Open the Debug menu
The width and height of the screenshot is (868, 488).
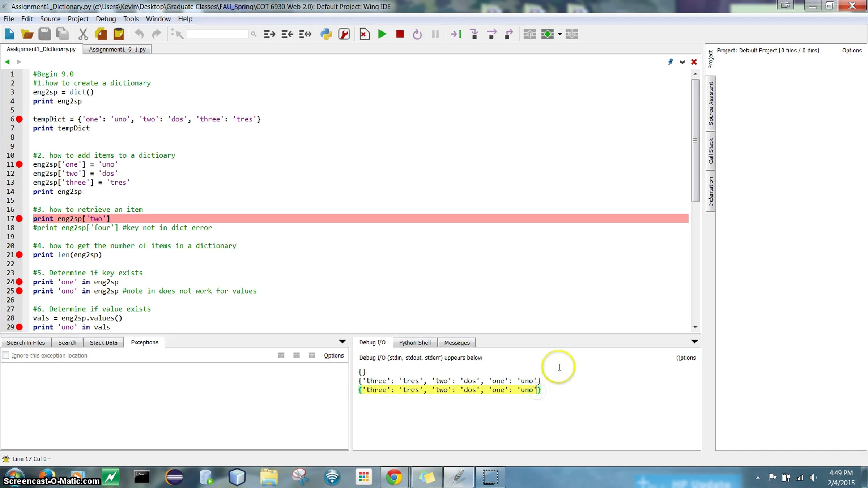[106, 19]
